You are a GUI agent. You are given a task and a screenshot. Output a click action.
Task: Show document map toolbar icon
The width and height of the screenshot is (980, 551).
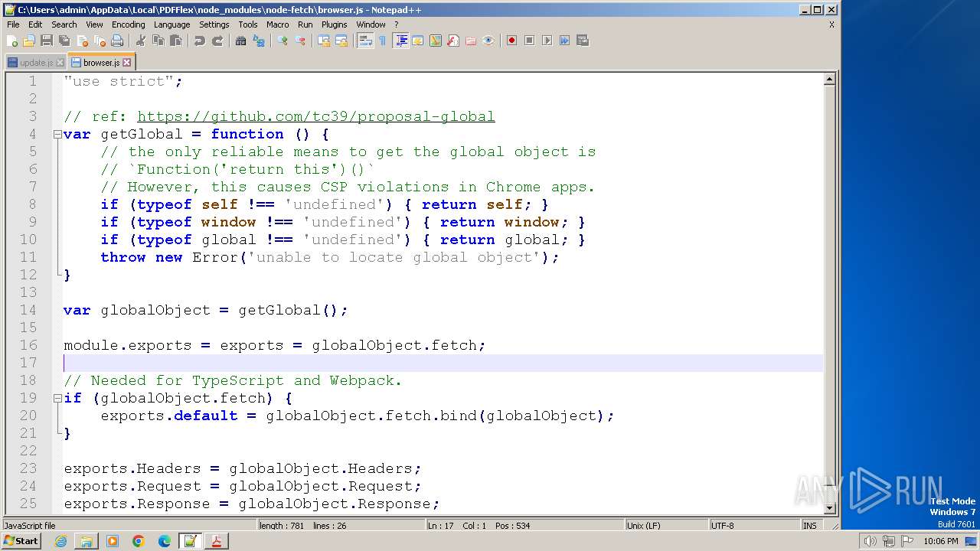[x=435, y=41]
